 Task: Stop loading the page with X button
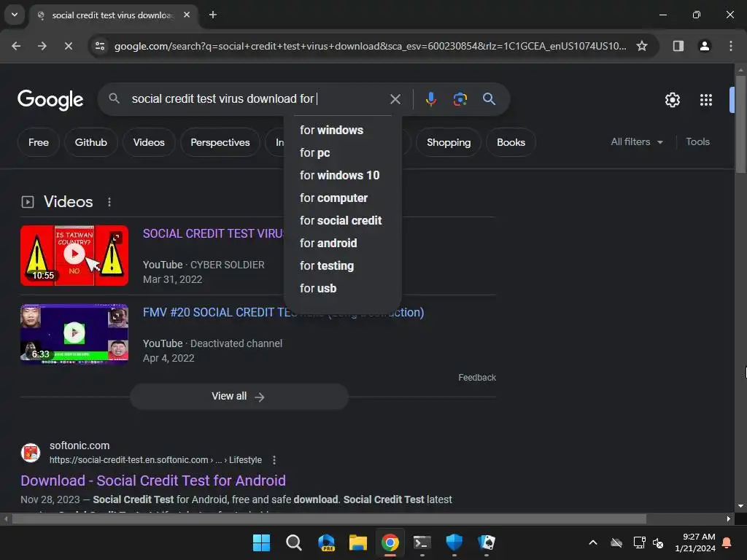pos(68,46)
